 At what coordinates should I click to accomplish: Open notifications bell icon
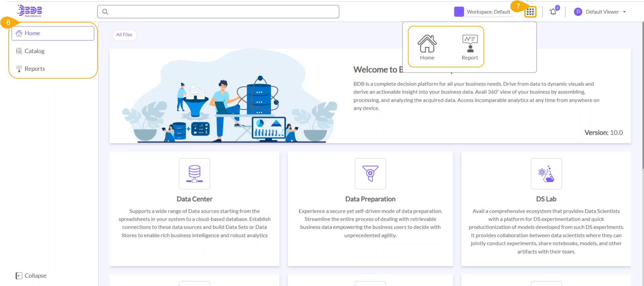[x=553, y=12]
